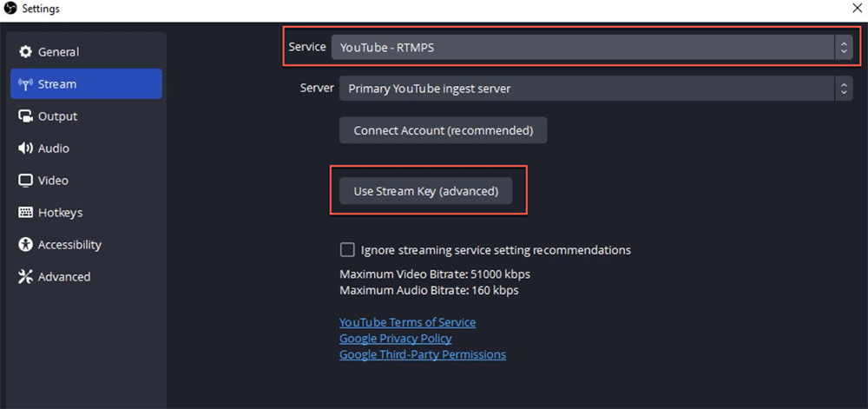Expand the Server dropdown list

point(595,89)
